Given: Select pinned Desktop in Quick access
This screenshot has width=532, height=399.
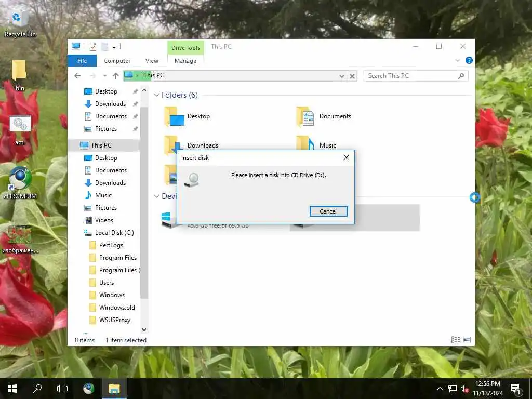Looking at the screenshot, I should (x=106, y=91).
